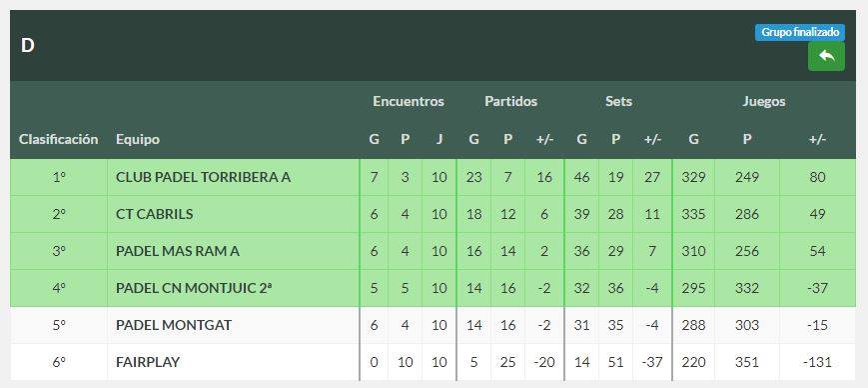
Task: Click the 6º classification cell
Action: point(59,362)
